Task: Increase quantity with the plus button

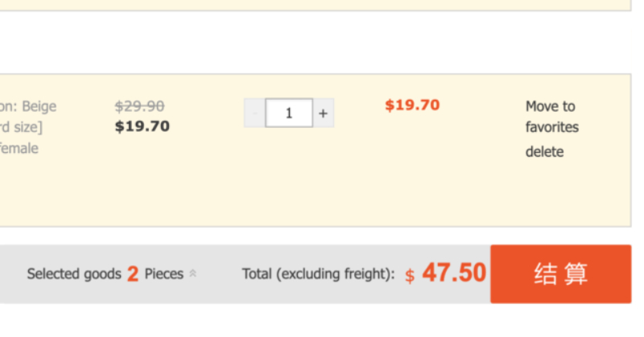Action: (x=324, y=113)
